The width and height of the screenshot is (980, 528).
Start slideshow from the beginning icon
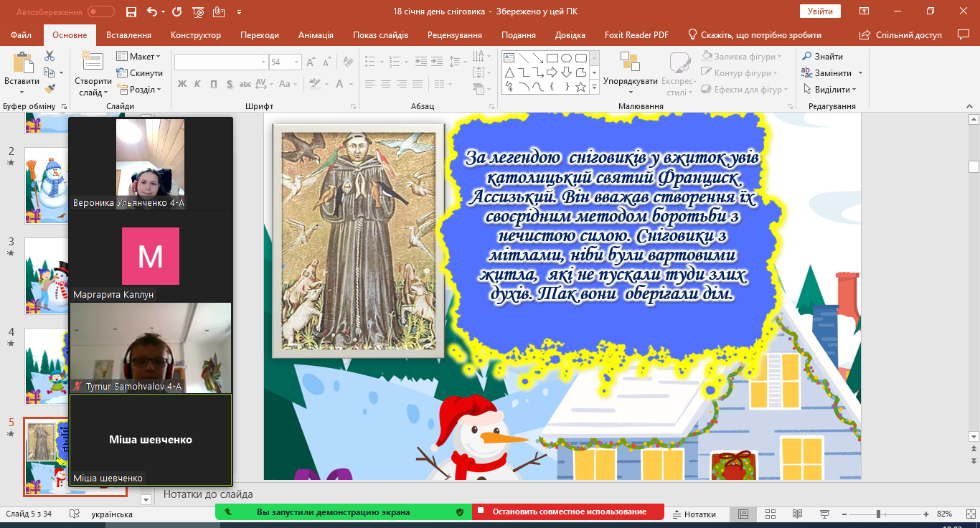point(198,11)
